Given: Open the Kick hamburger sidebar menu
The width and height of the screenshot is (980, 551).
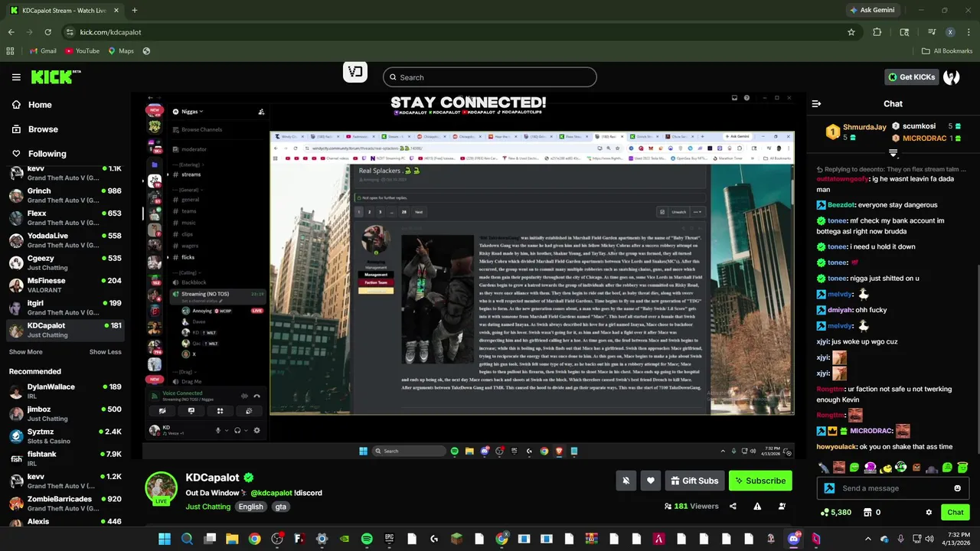Looking at the screenshot, I should tap(16, 77).
